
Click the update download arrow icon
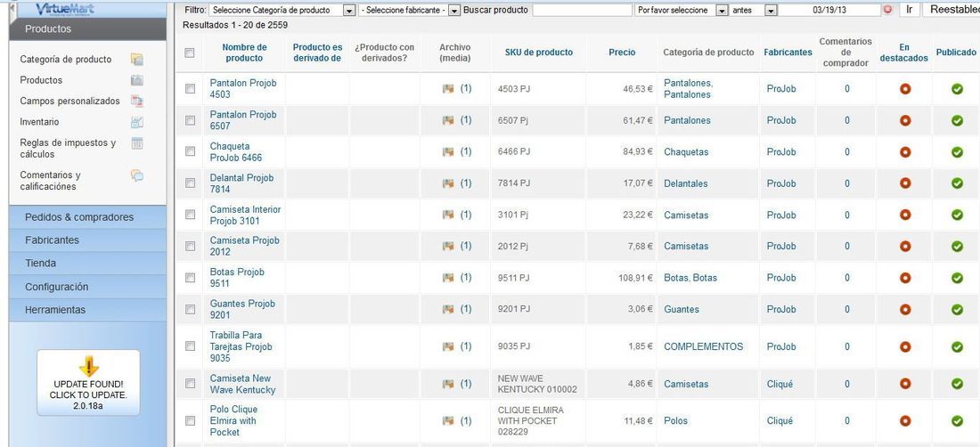tap(89, 366)
